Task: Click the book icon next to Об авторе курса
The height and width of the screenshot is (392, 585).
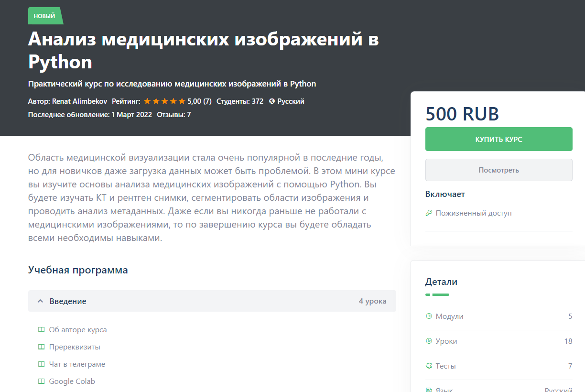Action: [x=41, y=330]
